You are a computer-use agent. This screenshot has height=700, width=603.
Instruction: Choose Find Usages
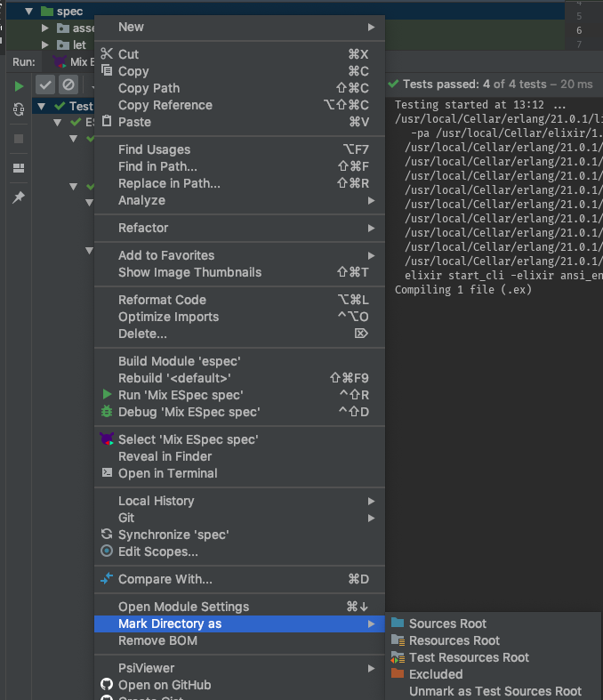pyautogui.click(x=239, y=149)
